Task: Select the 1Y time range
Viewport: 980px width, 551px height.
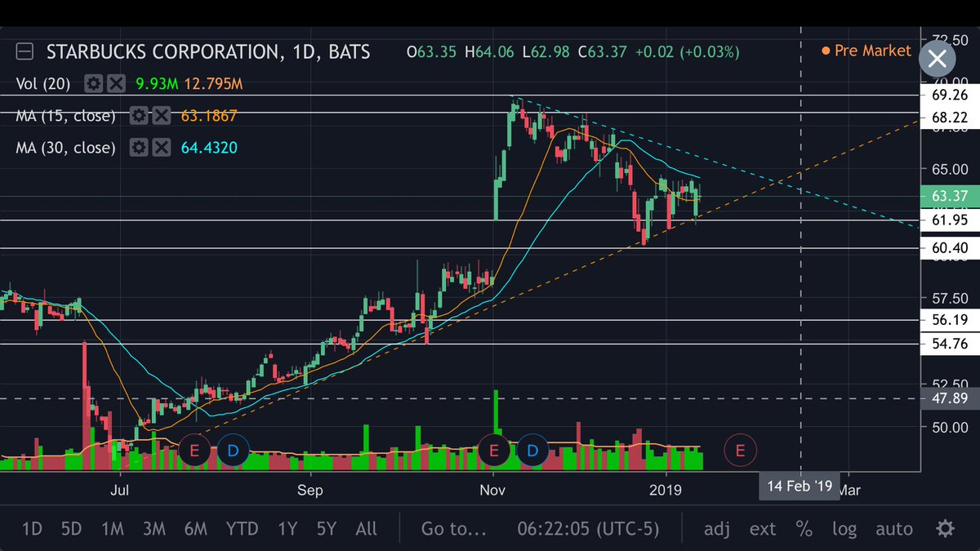Action: point(287,529)
